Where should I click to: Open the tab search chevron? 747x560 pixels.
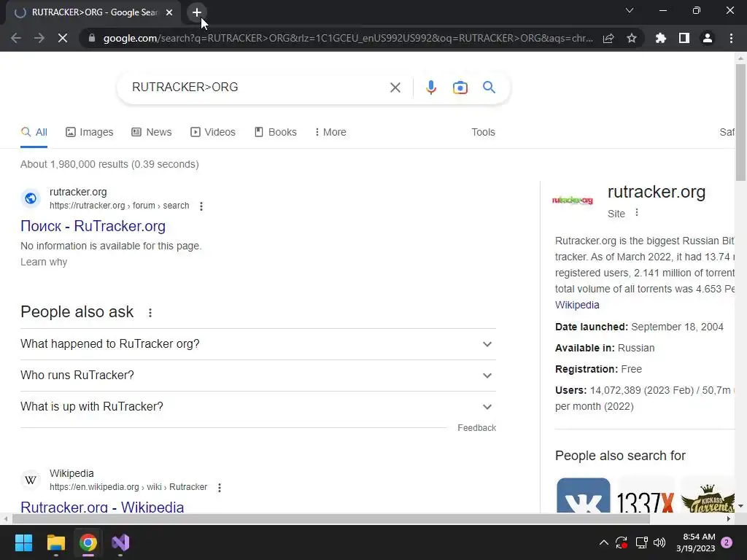(630, 10)
